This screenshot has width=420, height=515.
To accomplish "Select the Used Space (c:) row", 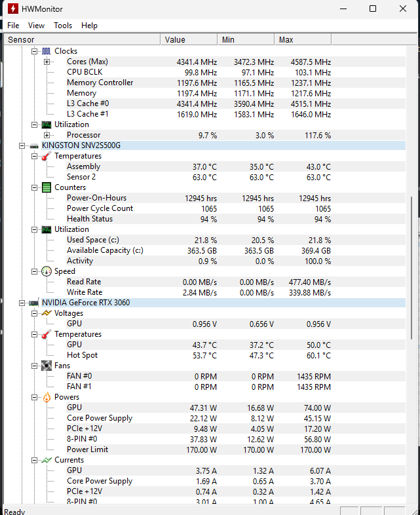I will [x=236, y=240].
